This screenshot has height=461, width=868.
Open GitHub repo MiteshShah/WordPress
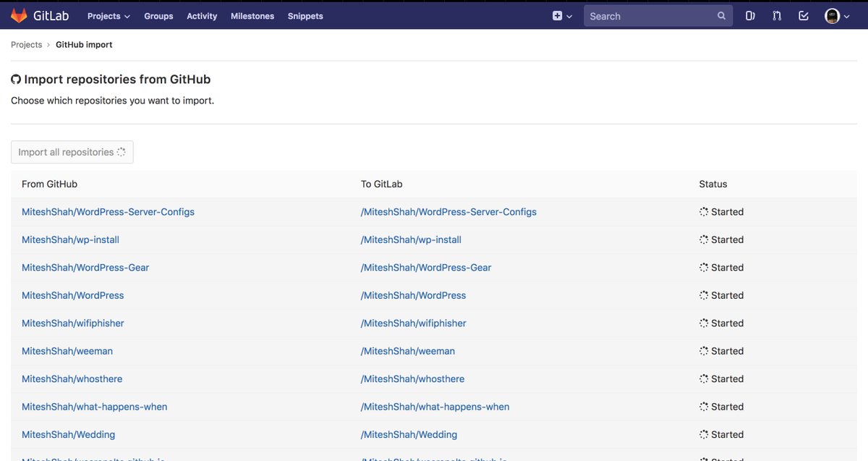[72, 295]
